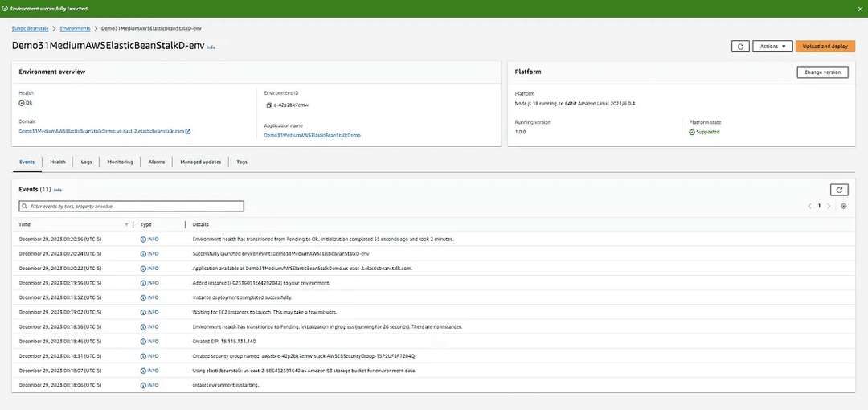Click the INFO icon in the 00:20:22 event row

point(143,269)
